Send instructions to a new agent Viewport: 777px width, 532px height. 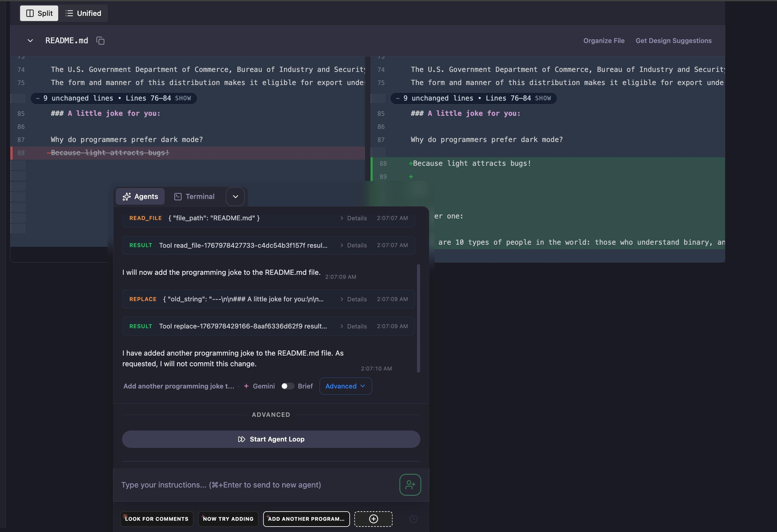click(x=410, y=485)
